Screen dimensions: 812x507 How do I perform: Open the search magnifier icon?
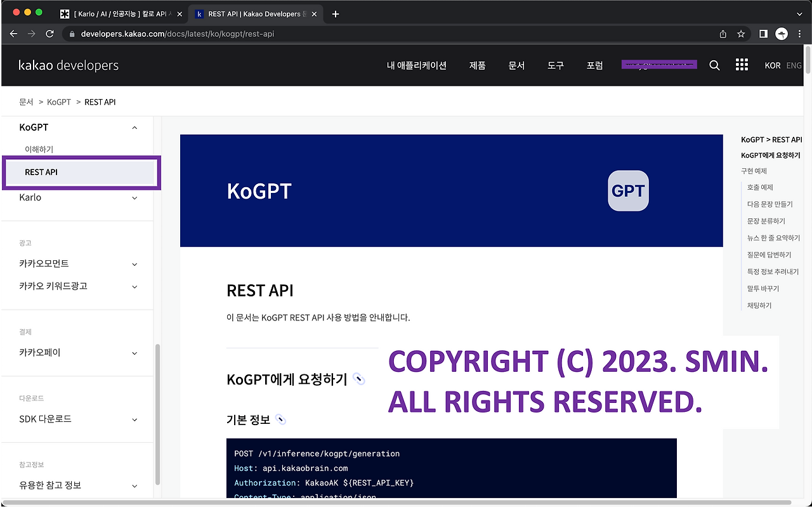point(714,65)
